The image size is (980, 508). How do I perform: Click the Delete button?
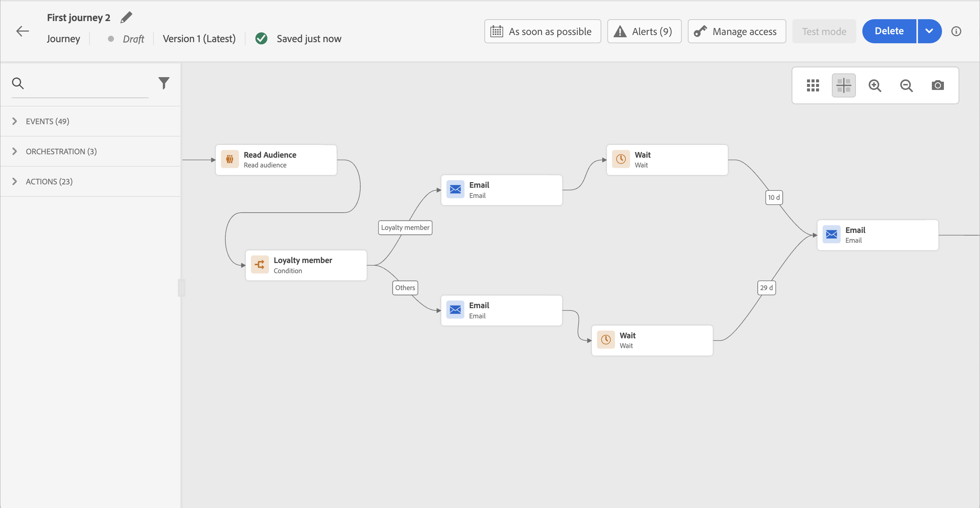pyautogui.click(x=889, y=31)
